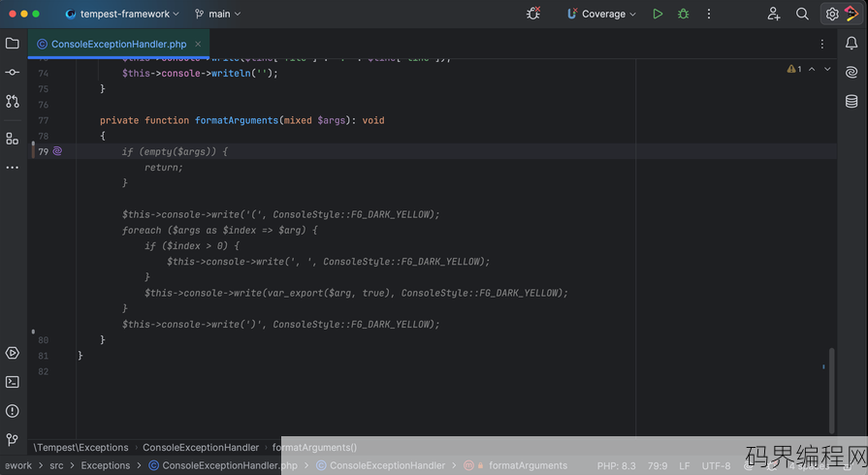
Task: Open the Notifications bell
Action: [x=852, y=44]
